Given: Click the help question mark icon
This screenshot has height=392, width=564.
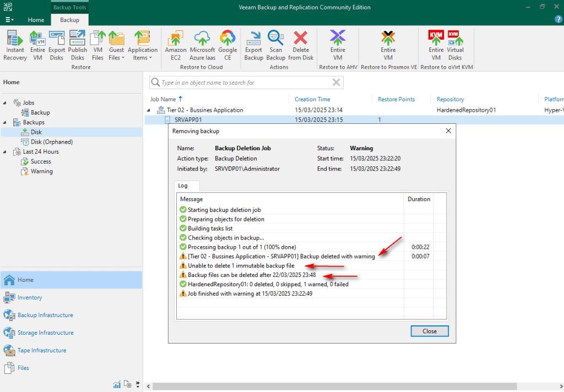Looking at the screenshot, I should tap(558, 19).
